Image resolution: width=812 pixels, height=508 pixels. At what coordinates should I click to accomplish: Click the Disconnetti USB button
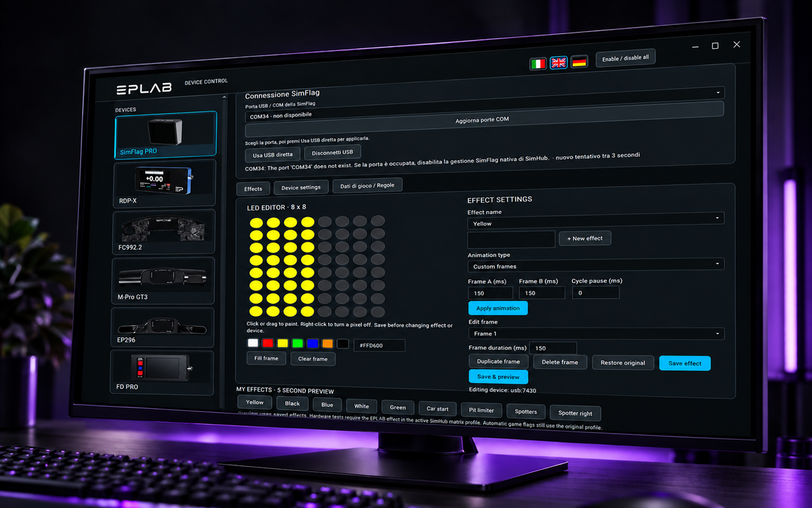click(x=332, y=152)
